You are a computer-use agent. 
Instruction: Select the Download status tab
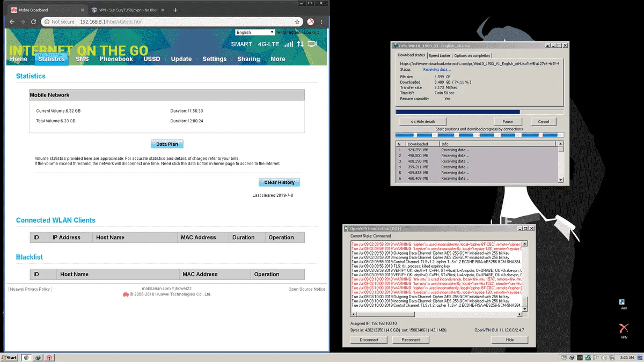point(411,55)
